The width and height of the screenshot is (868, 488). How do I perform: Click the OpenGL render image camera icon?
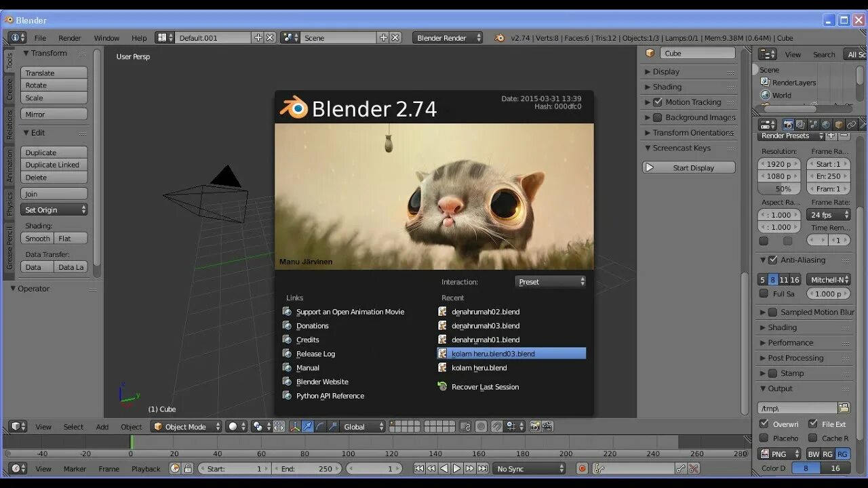pos(535,426)
